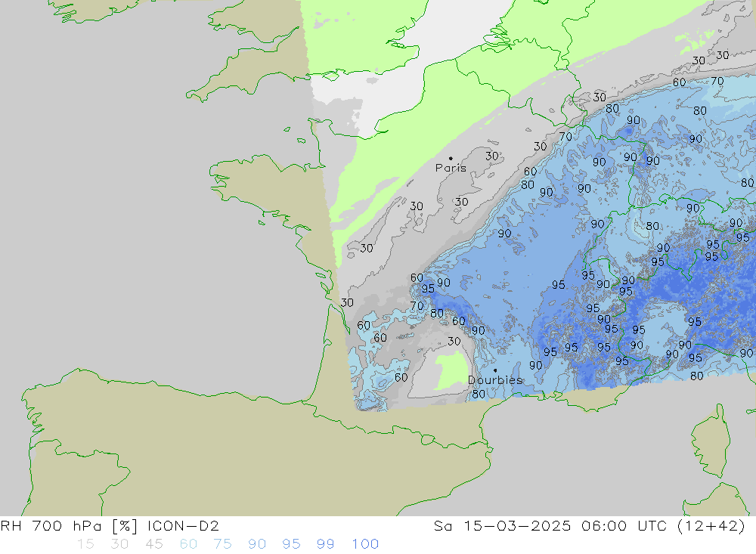Click the 30 contour label right of Paris
The image size is (756, 554).
click(492, 156)
